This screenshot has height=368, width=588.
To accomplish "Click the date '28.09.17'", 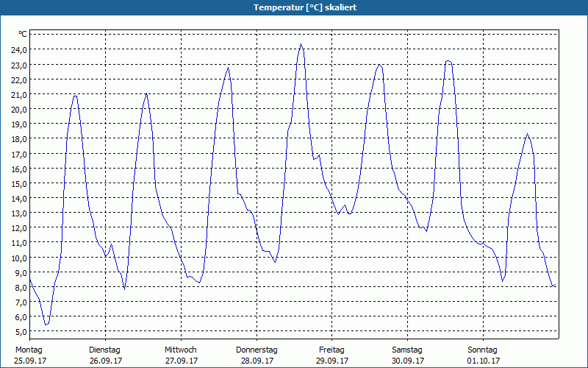I will [257, 361].
